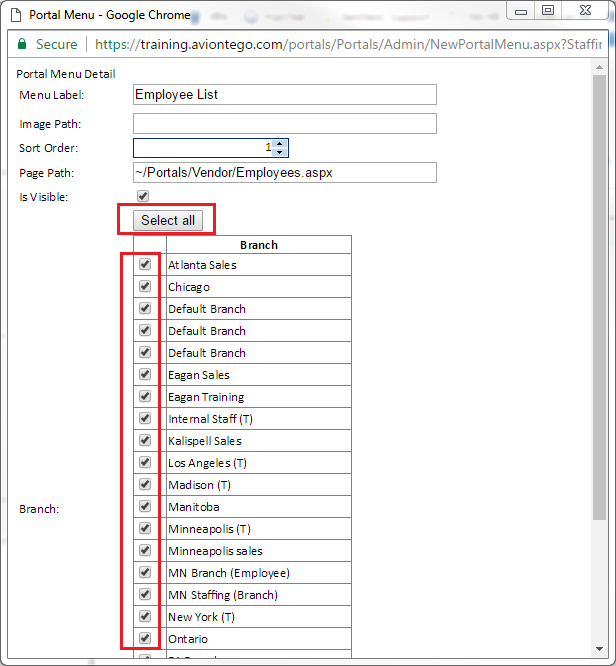Uncheck Los Angeles (T) checkbox
616x666 pixels.
(x=145, y=462)
